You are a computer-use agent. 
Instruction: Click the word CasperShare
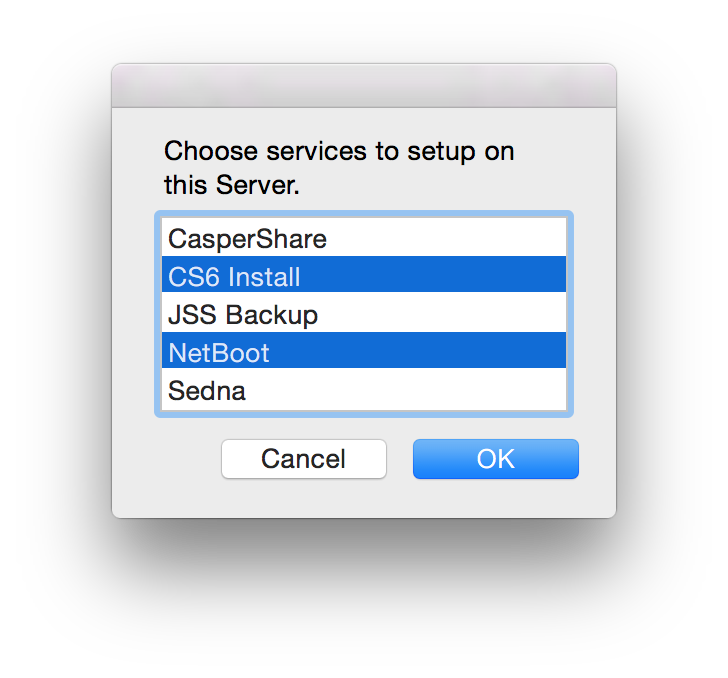pyautogui.click(x=247, y=239)
